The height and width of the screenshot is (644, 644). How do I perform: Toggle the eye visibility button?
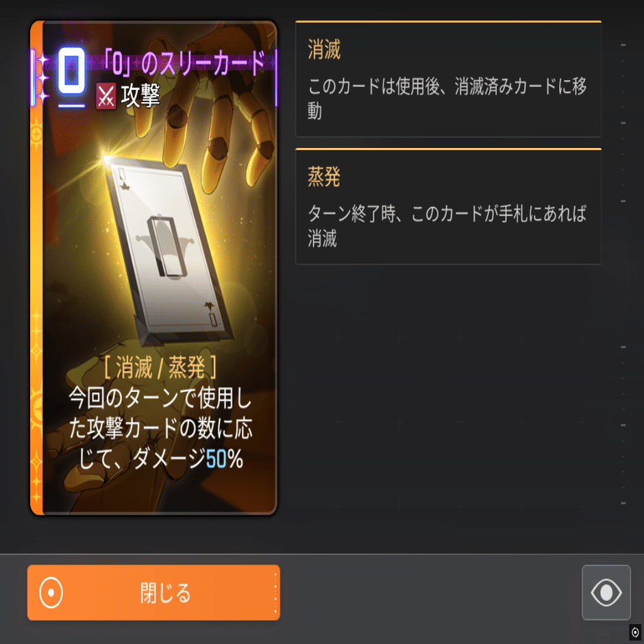tap(606, 592)
